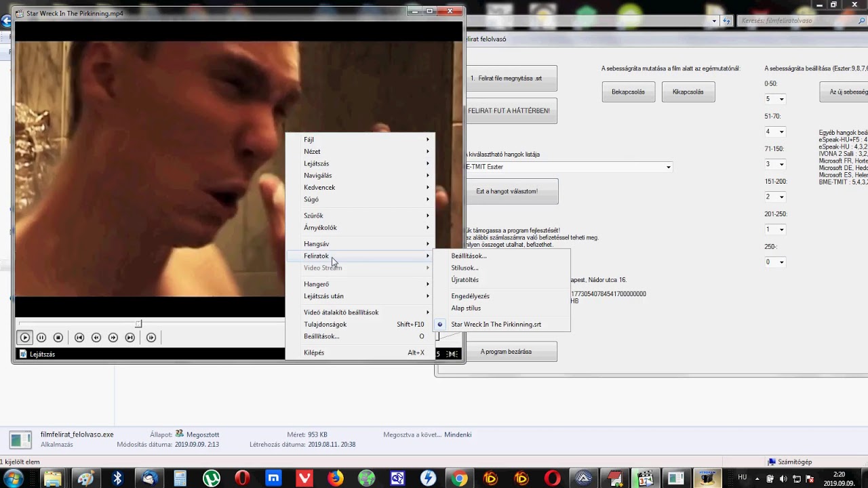Image resolution: width=868 pixels, height=488 pixels.
Task: Click the seek bar slider thumb
Action: point(138,324)
